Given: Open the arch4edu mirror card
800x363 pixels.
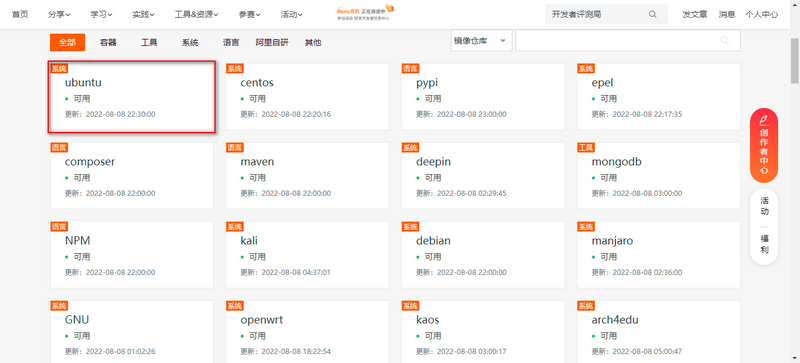Looking at the screenshot, I should [x=659, y=332].
